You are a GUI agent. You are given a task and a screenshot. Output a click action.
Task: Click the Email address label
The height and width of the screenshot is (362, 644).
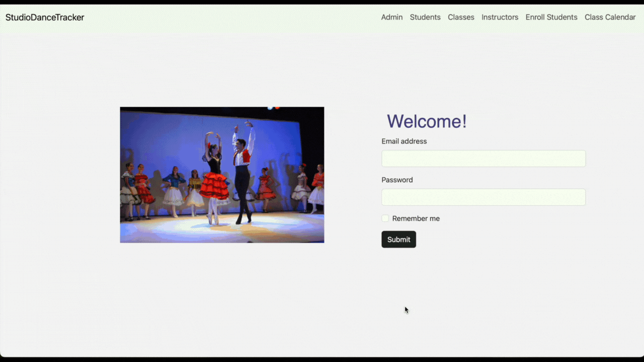pos(404,141)
